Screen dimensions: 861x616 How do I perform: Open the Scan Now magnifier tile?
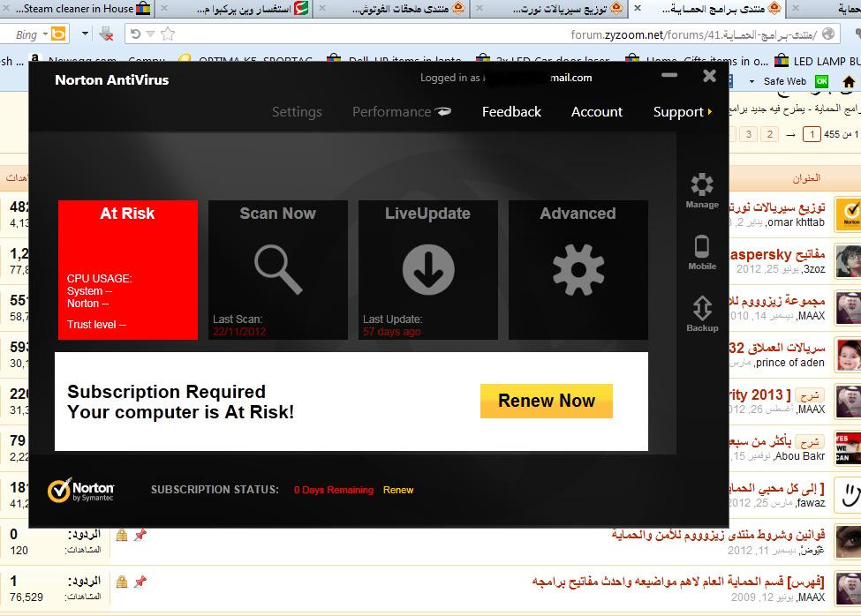[x=278, y=270]
